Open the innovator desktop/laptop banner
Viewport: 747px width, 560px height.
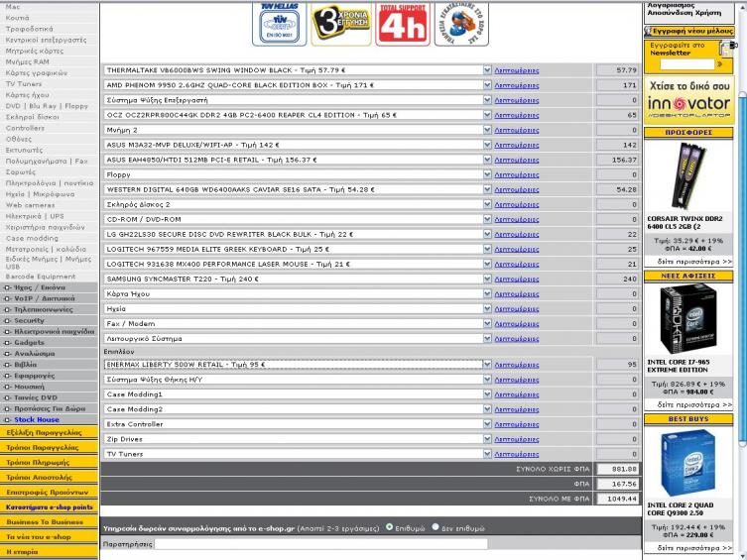click(x=688, y=100)
